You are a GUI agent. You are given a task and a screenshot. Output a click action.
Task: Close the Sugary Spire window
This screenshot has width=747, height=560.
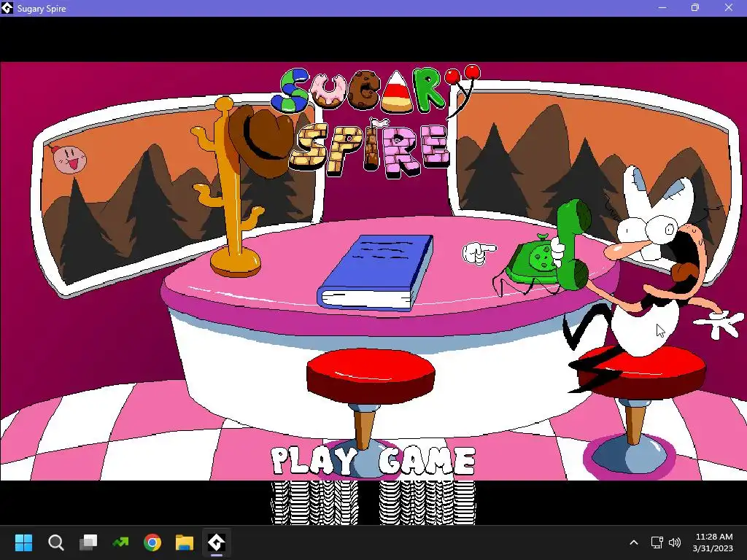[729, 7]
